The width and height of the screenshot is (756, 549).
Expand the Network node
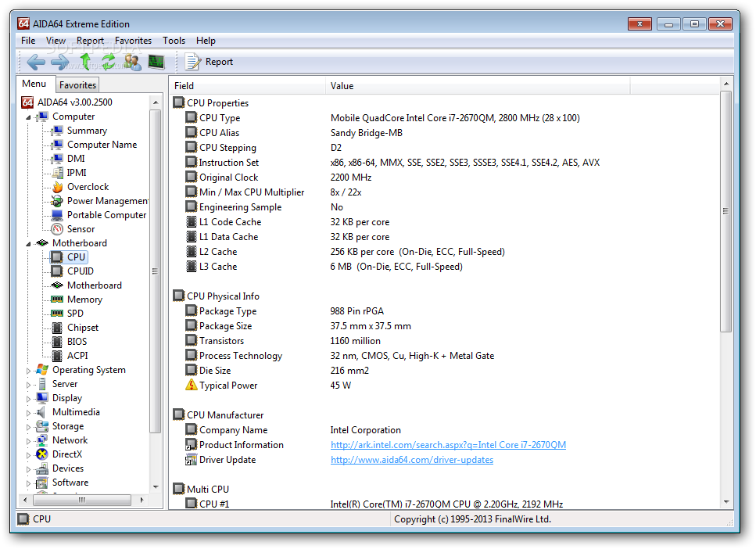click(28, 441)
